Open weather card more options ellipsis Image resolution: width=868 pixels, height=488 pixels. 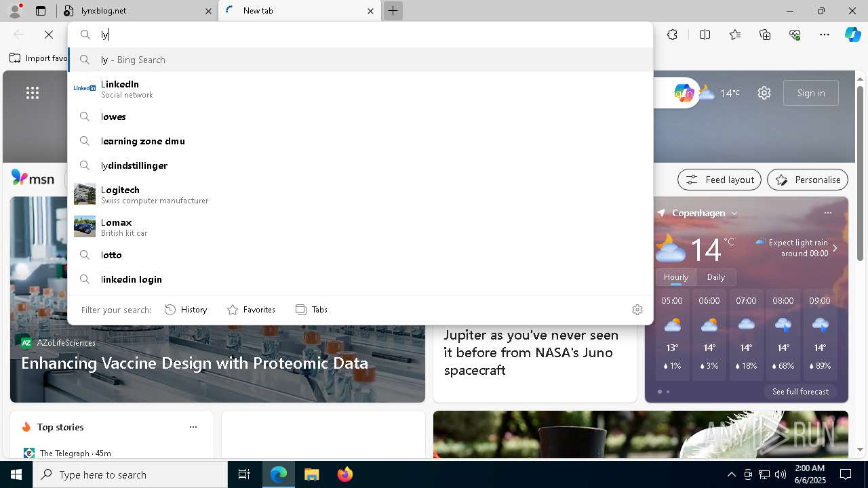827,213
